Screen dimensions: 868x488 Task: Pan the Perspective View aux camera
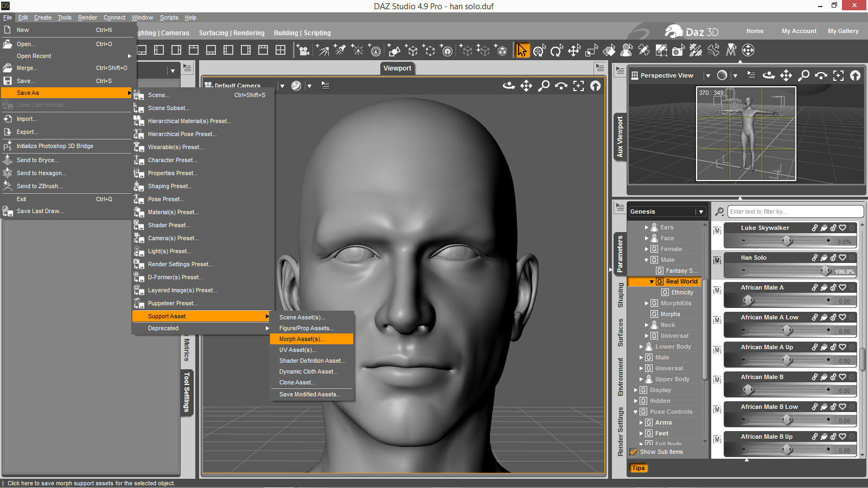point(786,75)
